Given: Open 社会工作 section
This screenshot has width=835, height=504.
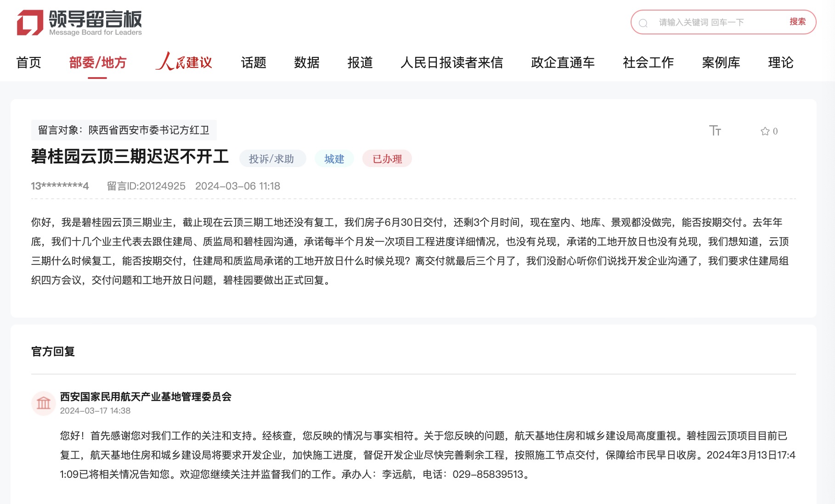Looking at the screenshot, I should 648,62.
